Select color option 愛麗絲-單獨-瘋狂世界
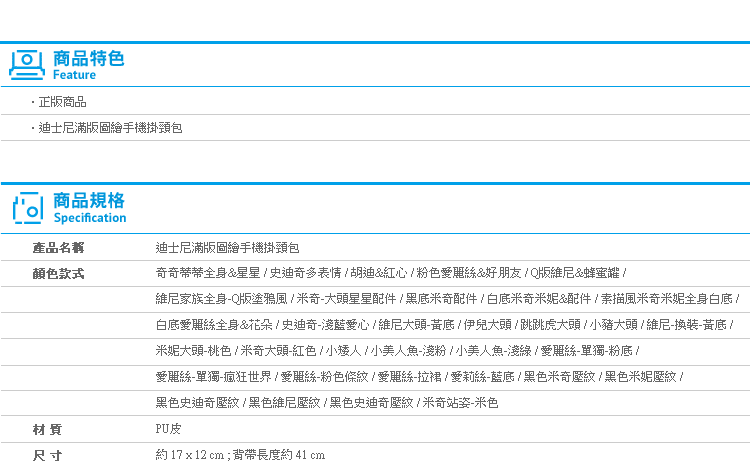The image size is (750, 476). pos(213,376)
